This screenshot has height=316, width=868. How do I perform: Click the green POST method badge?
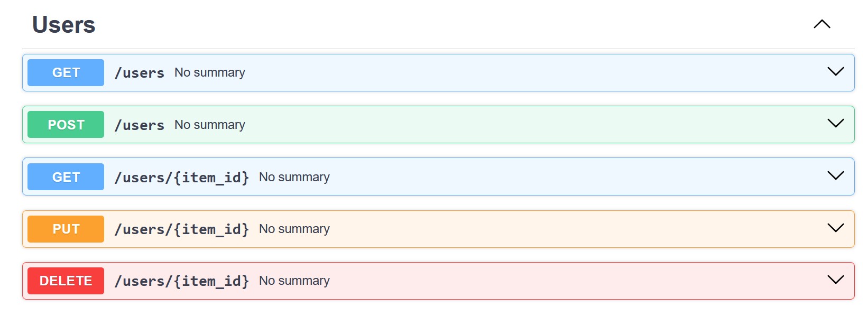[x=65, y=124]
